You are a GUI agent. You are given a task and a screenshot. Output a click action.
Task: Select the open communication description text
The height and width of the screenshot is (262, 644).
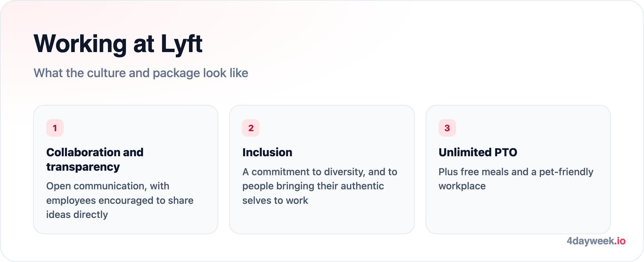(x=120, y=200)
